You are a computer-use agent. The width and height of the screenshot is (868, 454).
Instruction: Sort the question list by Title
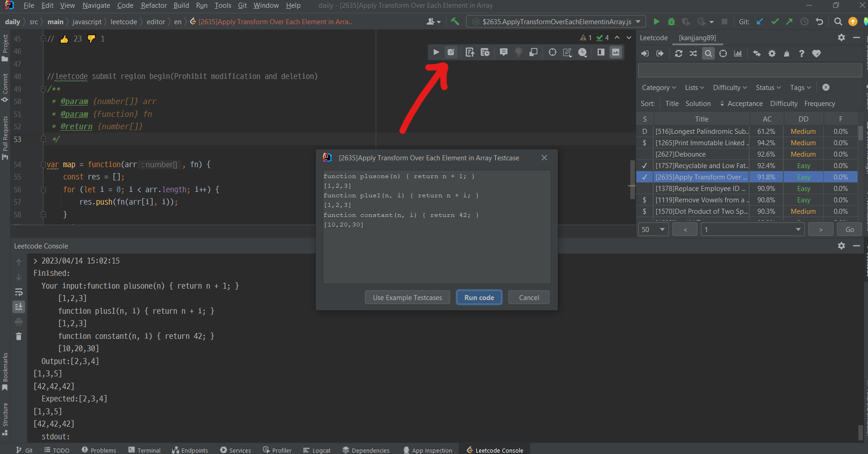[672, 104]
